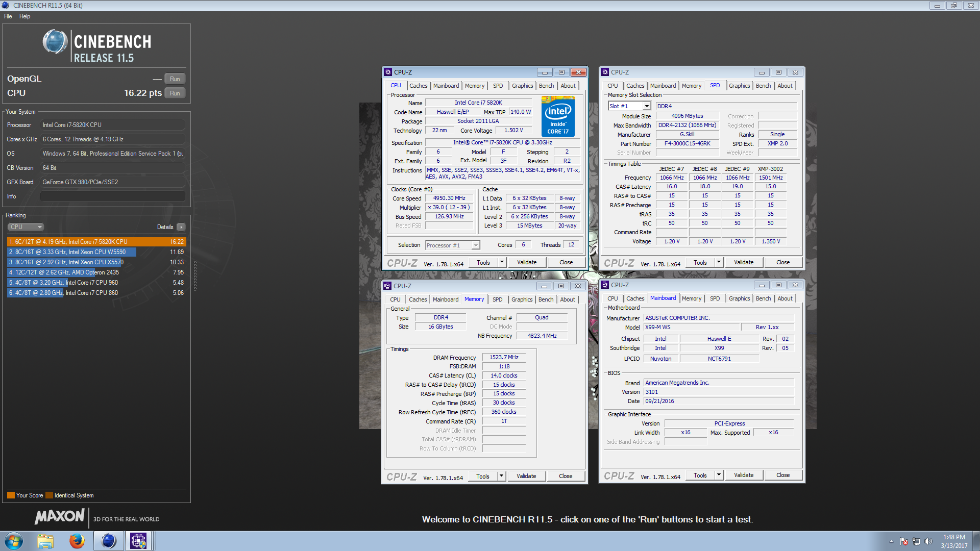Open the File menu in Cinebench

8,16
